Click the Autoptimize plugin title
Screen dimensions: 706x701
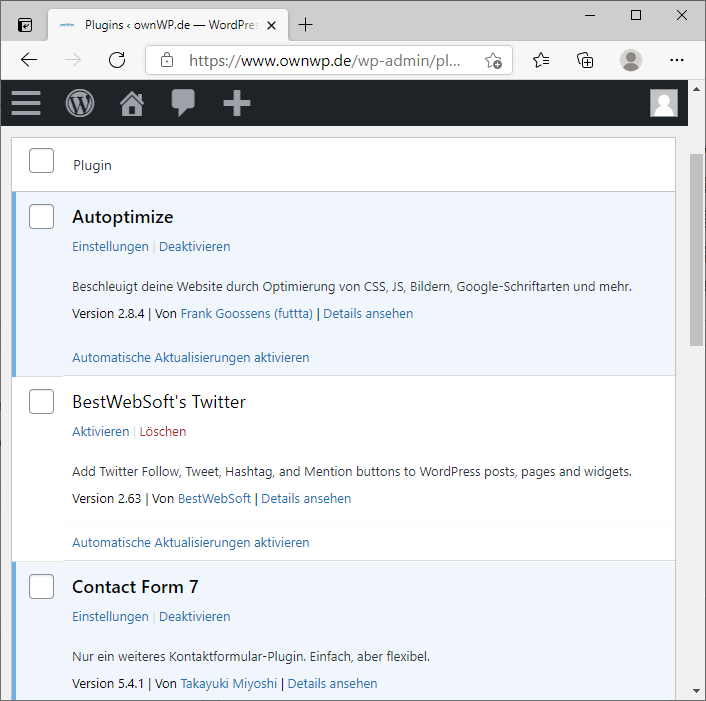122,217
